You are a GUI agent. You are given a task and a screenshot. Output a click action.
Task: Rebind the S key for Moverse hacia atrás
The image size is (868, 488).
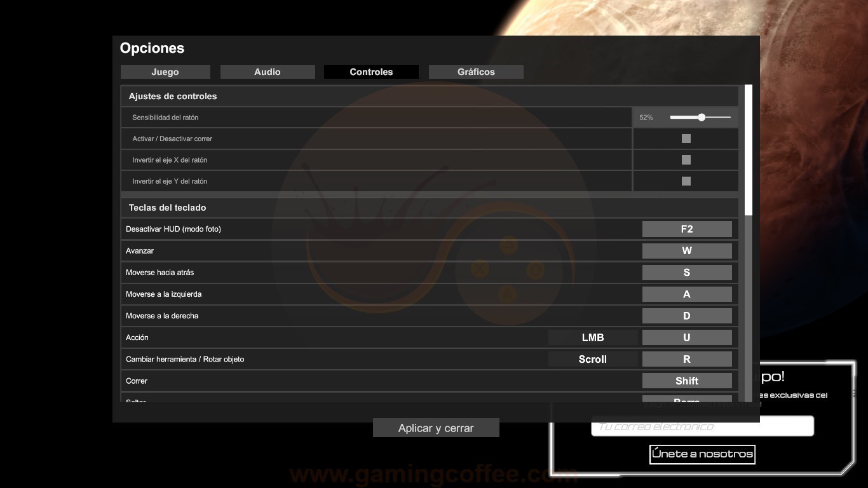coord(687,272)
